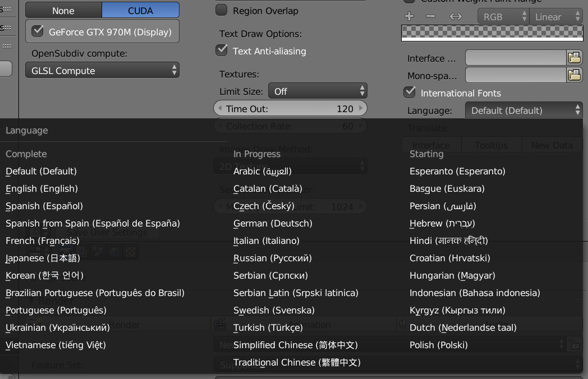Open the GLSL Compute dropdown
Viewport: 588px width, 379px height.
pos(102,71)
